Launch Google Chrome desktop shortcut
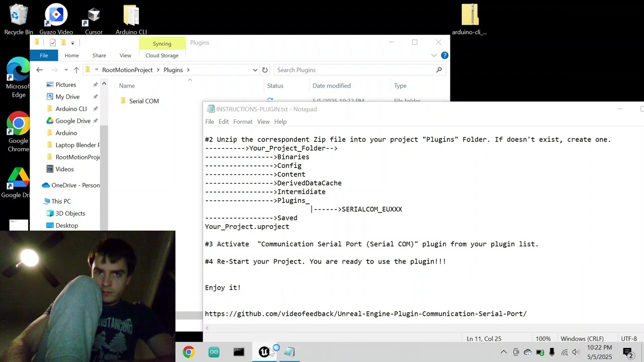The width and height of the screenshot is (644, 362). (x=19, y=132)
